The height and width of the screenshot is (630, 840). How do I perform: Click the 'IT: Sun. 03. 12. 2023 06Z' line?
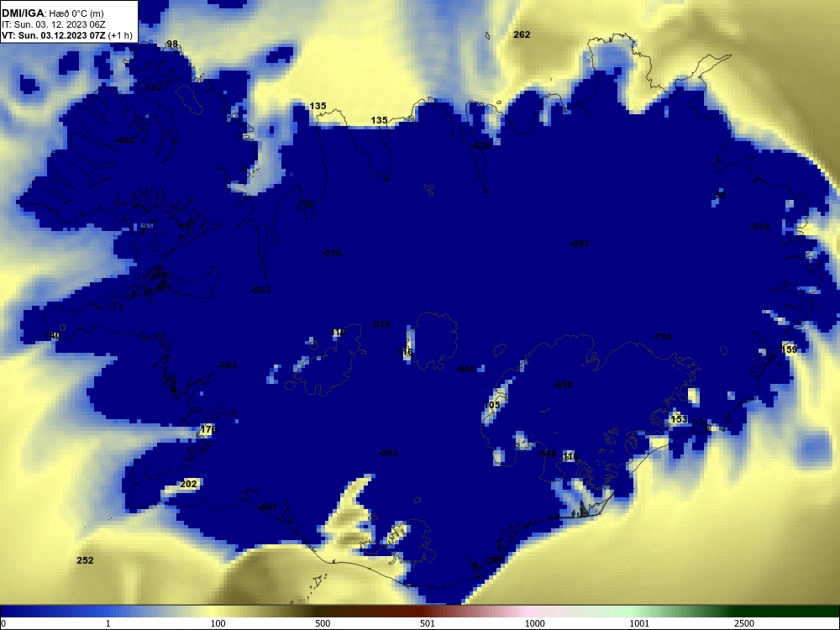[x=54, y=24]
